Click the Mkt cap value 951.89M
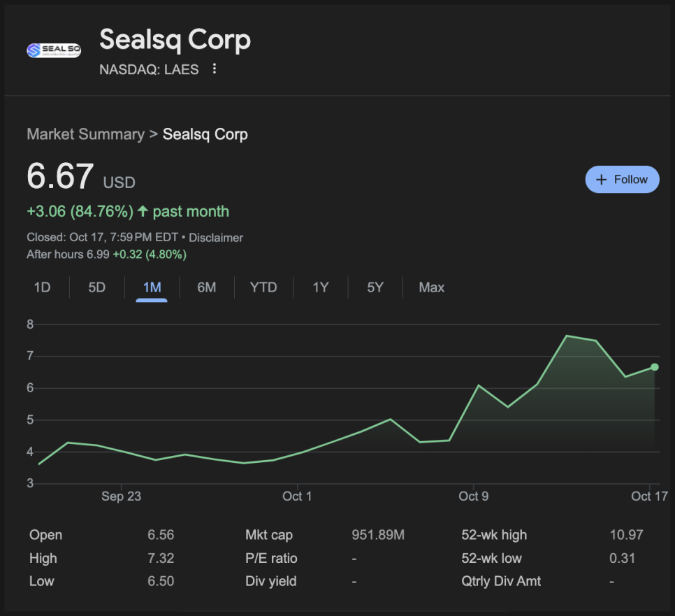 pos(378,536)
